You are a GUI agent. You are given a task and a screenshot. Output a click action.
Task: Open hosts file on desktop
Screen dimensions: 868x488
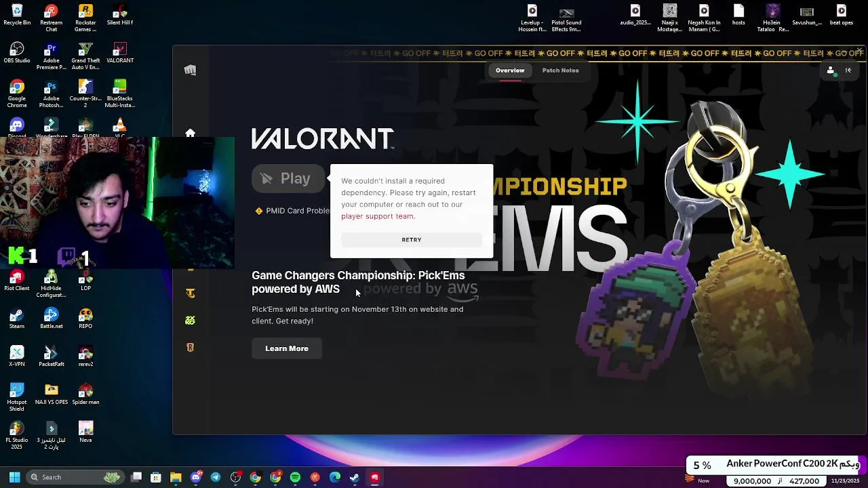point(738,15)
